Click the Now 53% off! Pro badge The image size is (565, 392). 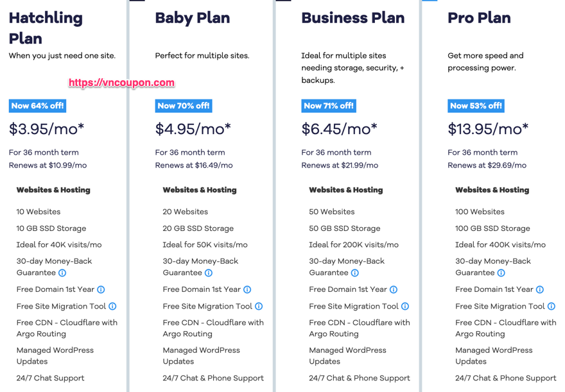coord(476,106)
